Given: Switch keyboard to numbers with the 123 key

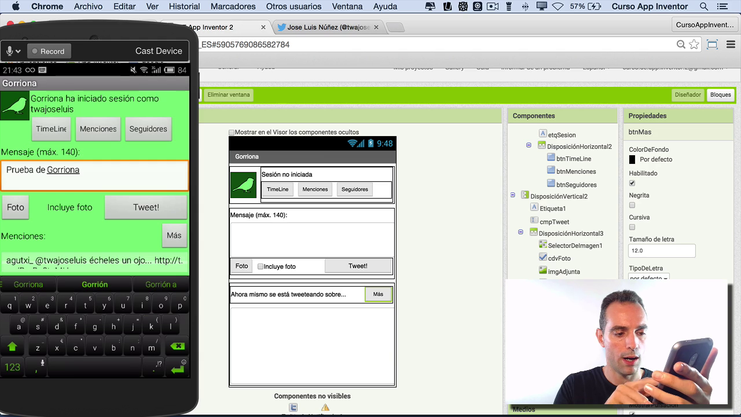Looking at the screenshot, I should tap(12, 367).
